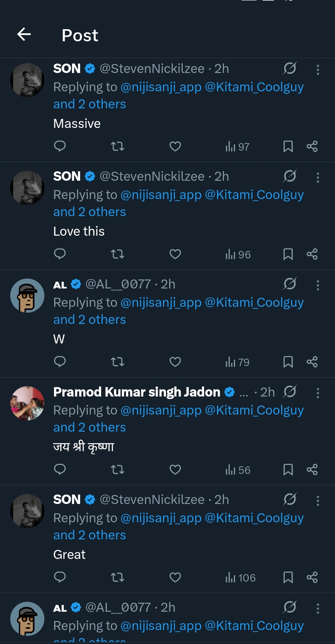Open "and 2 others" under AL's "W" reply
Screen dimensions: 335x644
click(x=90, y=320)
